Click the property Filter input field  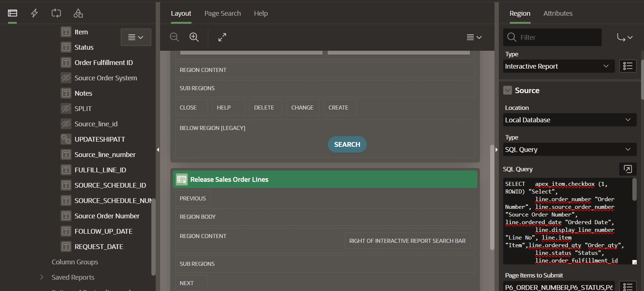[x=552, y=37]
